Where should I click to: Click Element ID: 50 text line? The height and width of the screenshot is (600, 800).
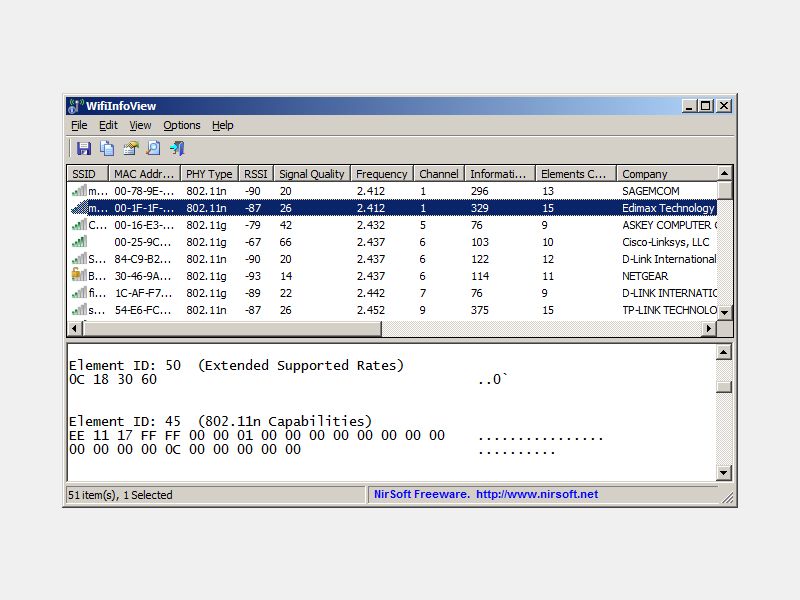[236, 365]
